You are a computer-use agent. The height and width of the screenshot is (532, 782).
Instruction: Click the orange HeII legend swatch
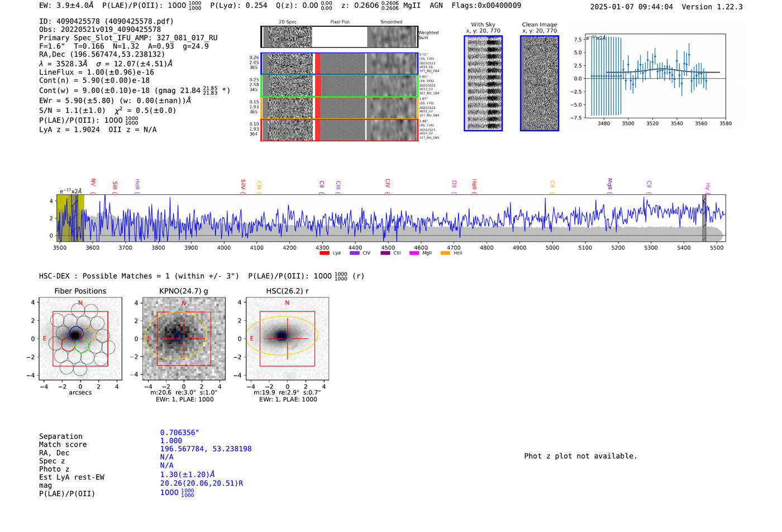click(445, 253)
